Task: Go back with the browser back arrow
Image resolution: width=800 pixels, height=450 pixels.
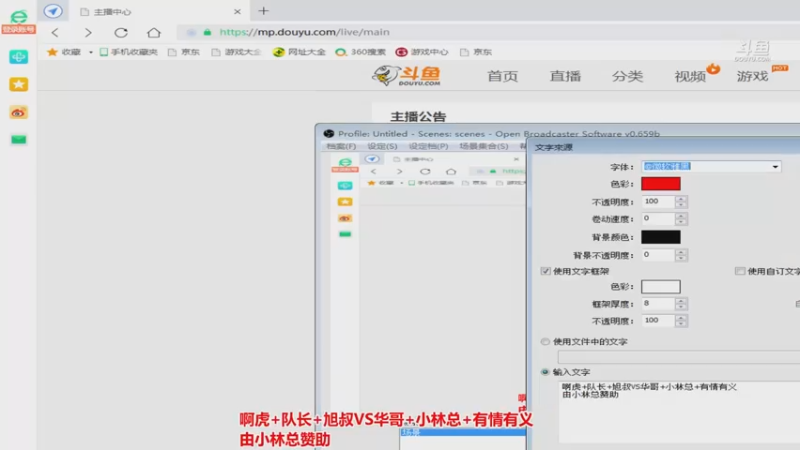Action: (55, 33)
